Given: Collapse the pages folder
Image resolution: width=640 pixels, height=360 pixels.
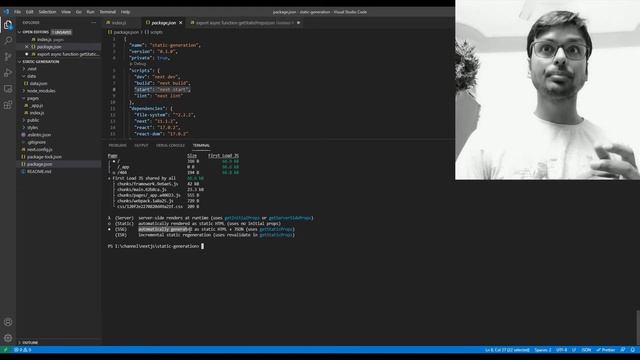Looking at the screenshot, I should [x=32, y=98].
